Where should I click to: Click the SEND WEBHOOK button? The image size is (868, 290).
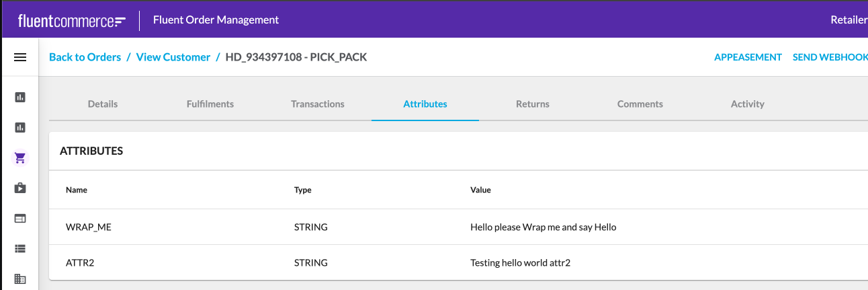pos(830,57)
